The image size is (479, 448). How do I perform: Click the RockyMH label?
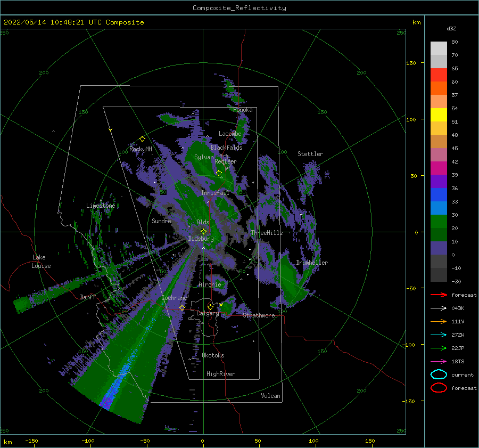[x=141, y=149]
